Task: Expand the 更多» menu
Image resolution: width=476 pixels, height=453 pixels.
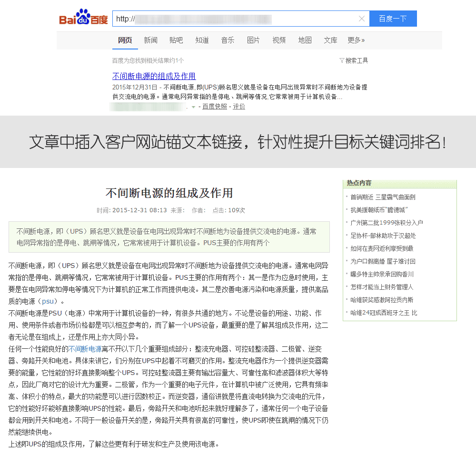Action: coord(356,40)
